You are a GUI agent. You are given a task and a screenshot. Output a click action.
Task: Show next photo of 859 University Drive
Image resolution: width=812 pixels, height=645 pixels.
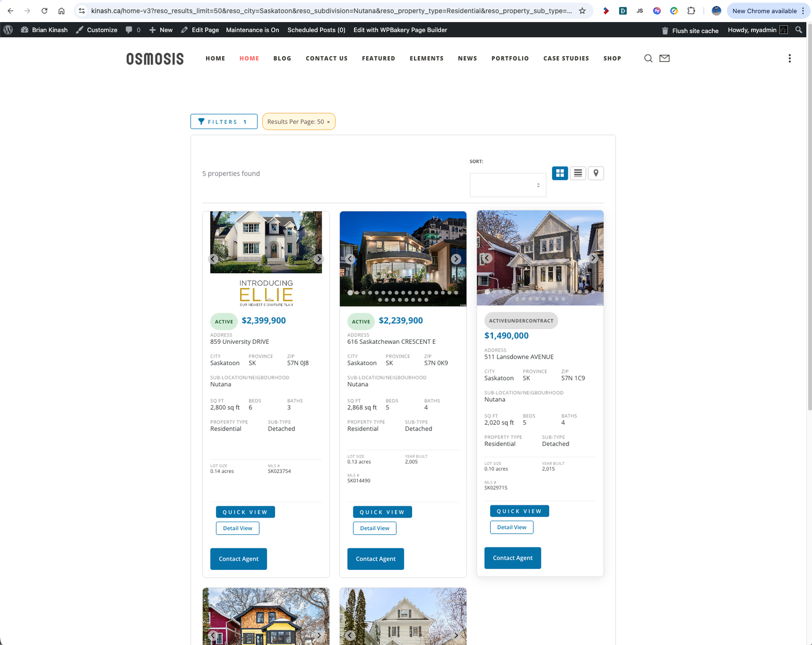(319, 259)
